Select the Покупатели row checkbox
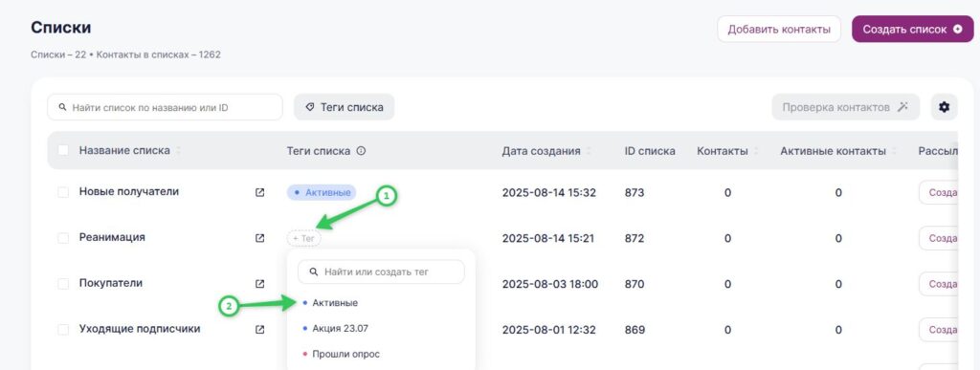This screenshot has width=980, height=370. point(63,283)
